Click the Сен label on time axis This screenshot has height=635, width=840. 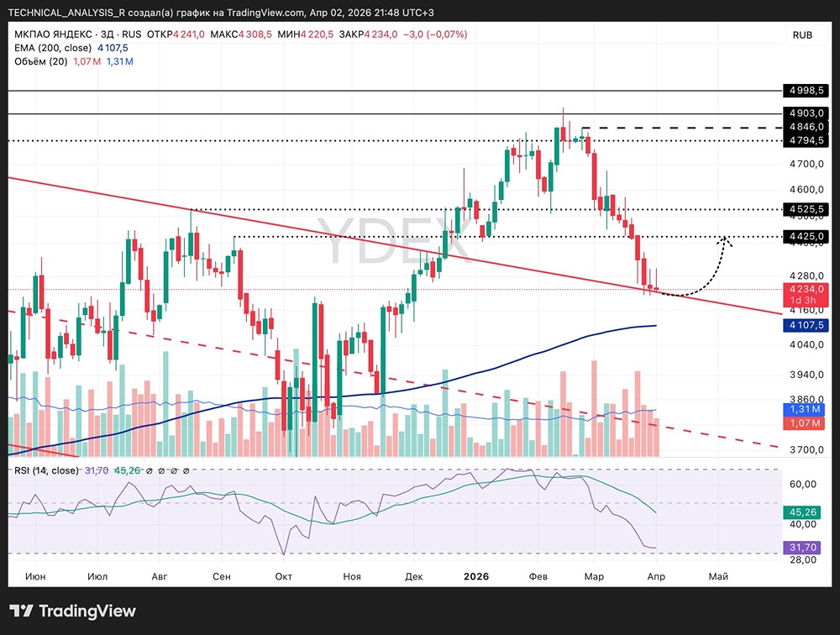[221, 576]
